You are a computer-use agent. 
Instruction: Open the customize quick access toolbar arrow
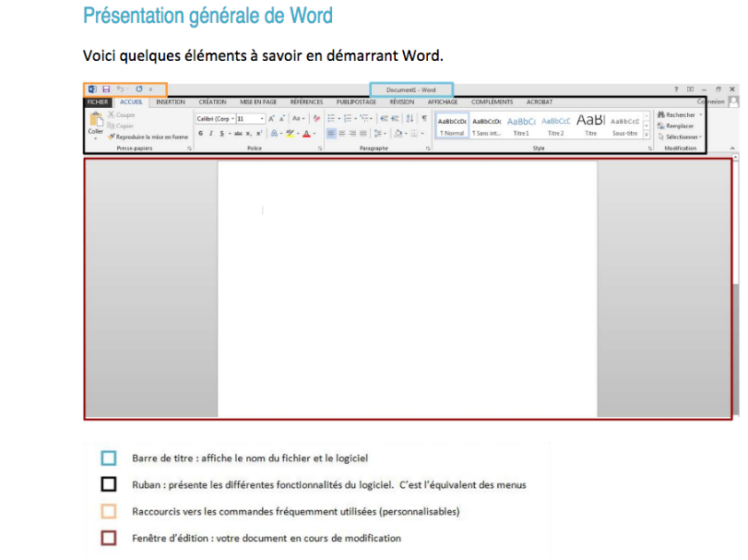[150, 89]
